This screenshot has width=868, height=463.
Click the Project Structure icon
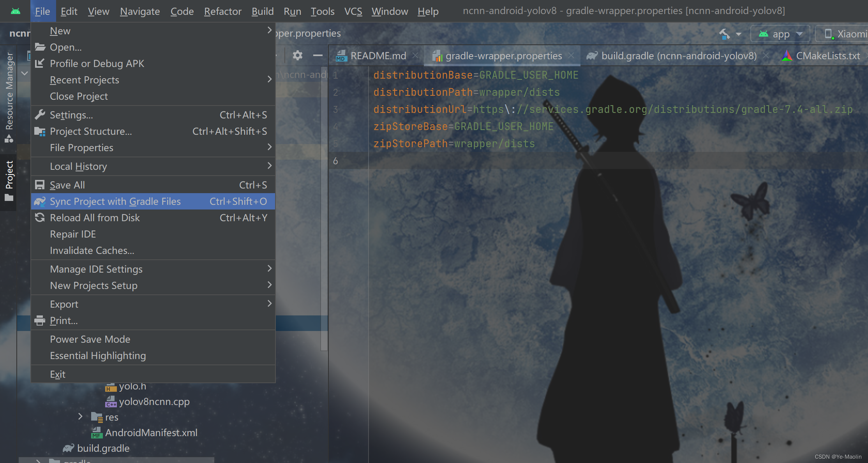pos(40,131)
